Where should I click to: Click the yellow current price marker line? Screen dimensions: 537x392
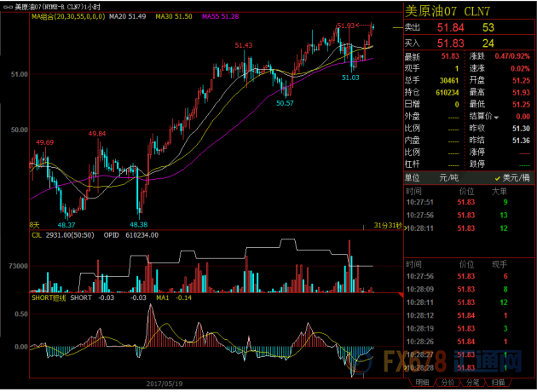[x=398, y=27]
